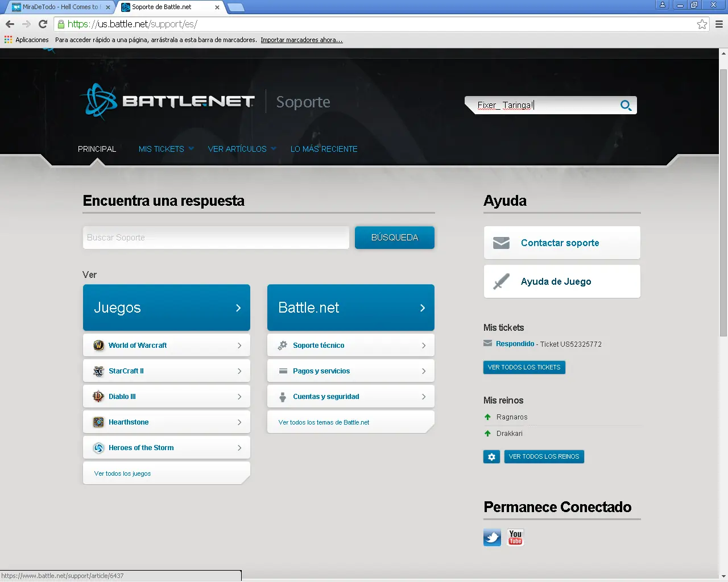728x582 pixels.
Task: Open the Respondido ticket link
Action: 515,343
